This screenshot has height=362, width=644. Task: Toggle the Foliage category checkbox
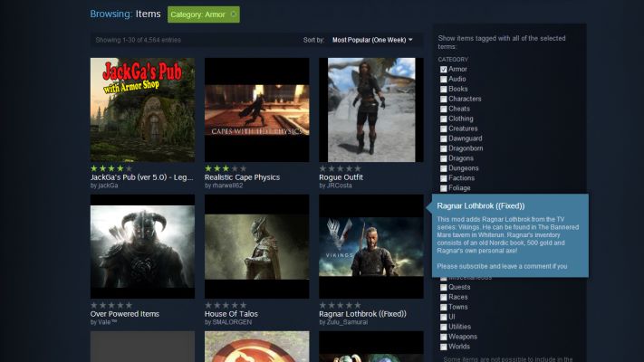point(443,188)
